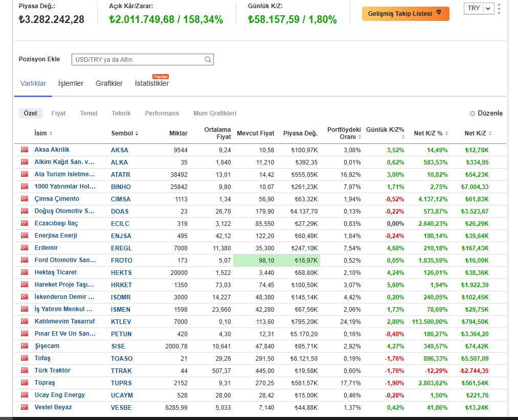Screen dimensions: 518x420
Task: Select the Mum Grafikleri view
Action: coord(215,113)
